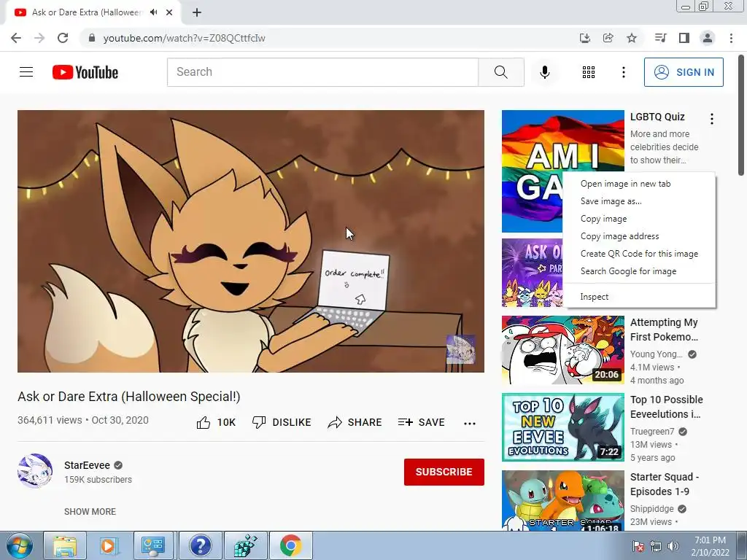The image size is (747, 560).
Task: Open the volume speaker in system tray
Action: (673, 546)
